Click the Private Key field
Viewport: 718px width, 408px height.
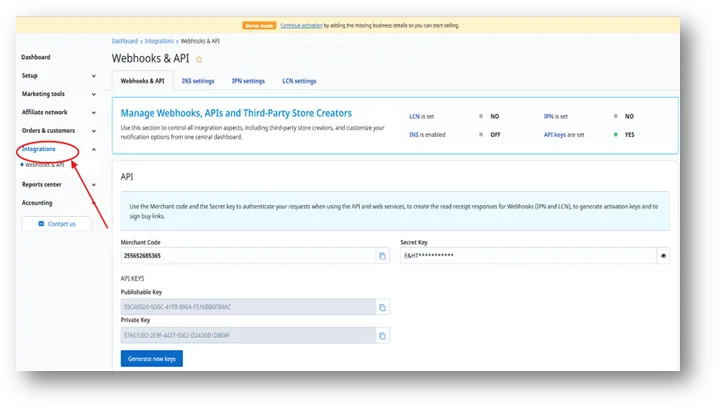pyautogui.click(x=248, y=336)
